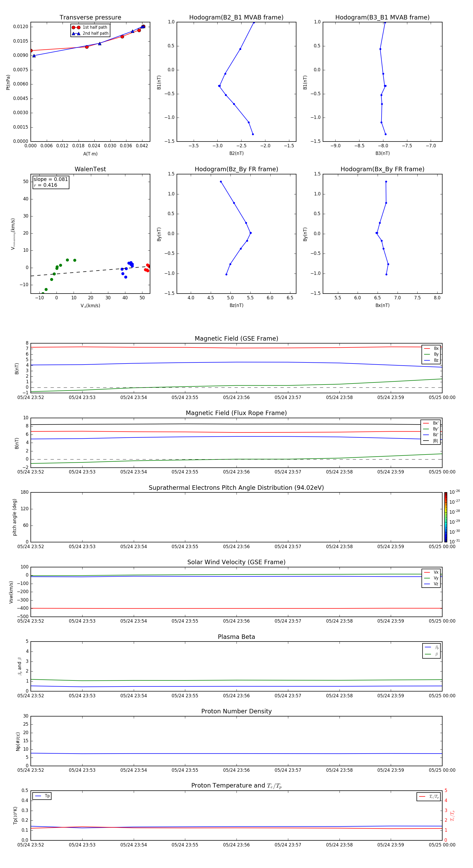The width and height of the screenshot is (473, 868).
Task: Click the 'Proton Number Density' title
Action: pos(236,711)
